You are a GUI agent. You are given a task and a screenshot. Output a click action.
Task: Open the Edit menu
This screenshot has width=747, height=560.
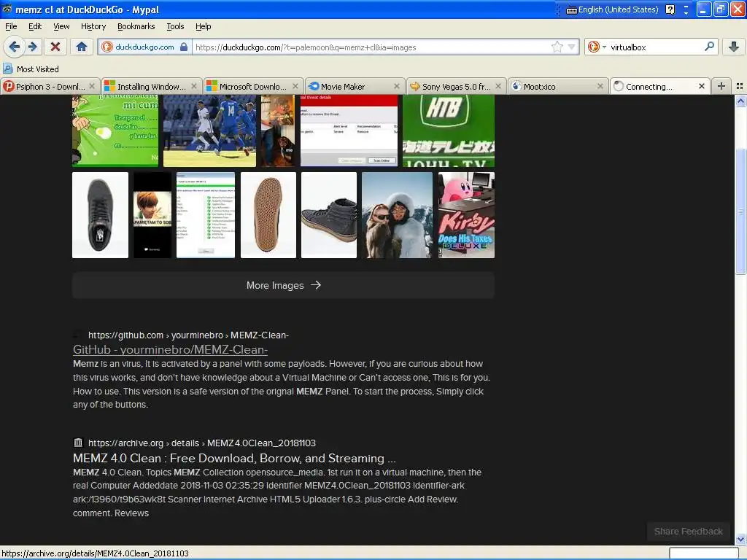coord(35,26)
